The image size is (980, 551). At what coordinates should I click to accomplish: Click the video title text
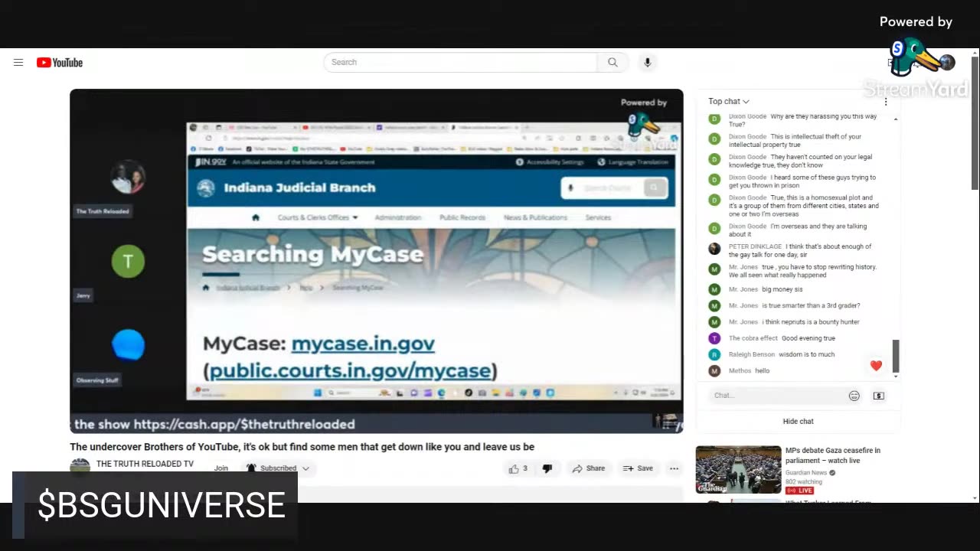[x=302, y=447]
